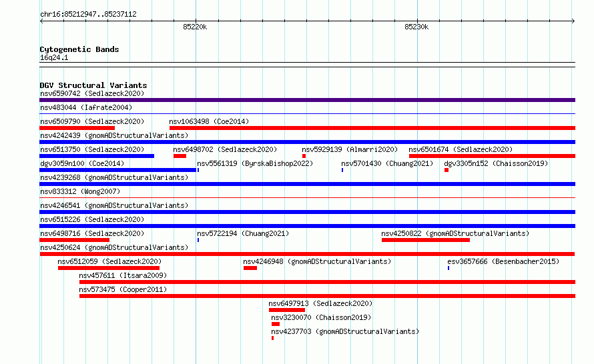594x364 pixels.
Task: Open nsv4250822 gnomAD variant label
Action: [455, 233]
